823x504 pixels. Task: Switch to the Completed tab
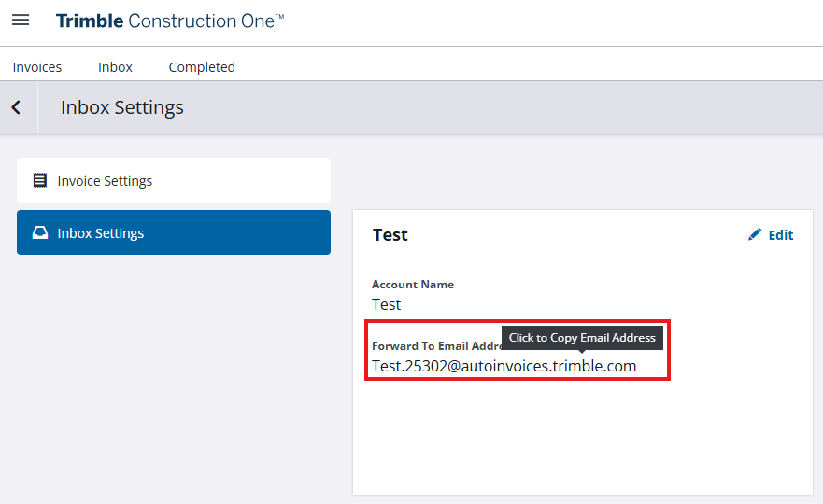(x=202, y=67)
